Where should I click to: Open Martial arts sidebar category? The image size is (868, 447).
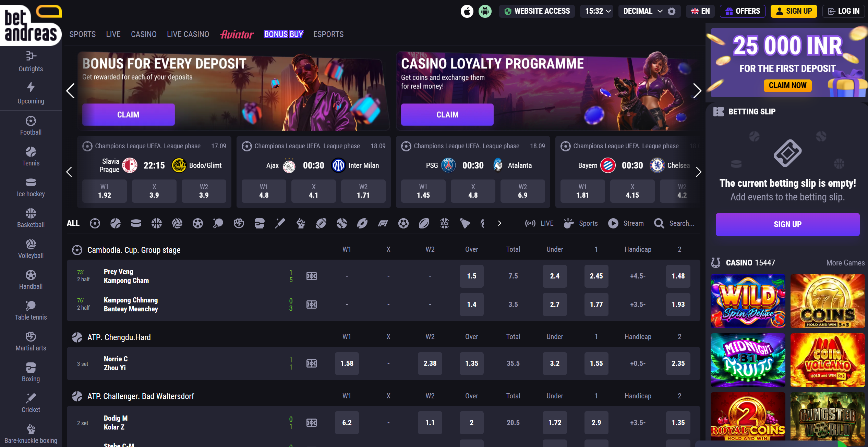[31, 341]
